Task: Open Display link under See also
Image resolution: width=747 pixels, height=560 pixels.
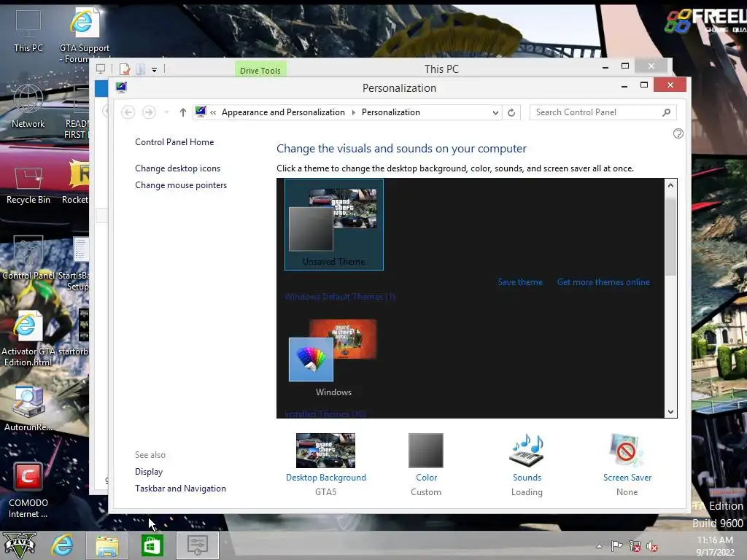Action: click(x=149, y=472)
